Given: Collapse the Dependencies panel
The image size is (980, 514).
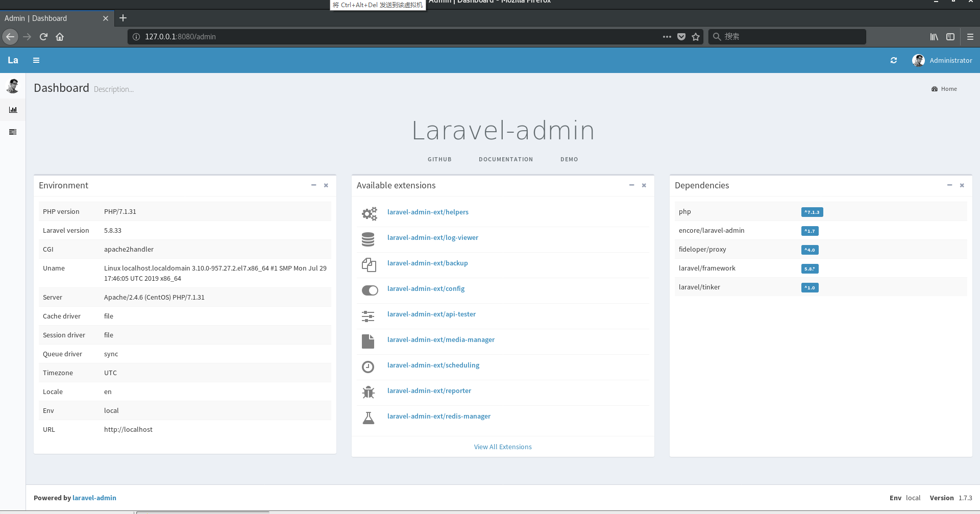Looking at the screenshot, I should tap(949, 185).
